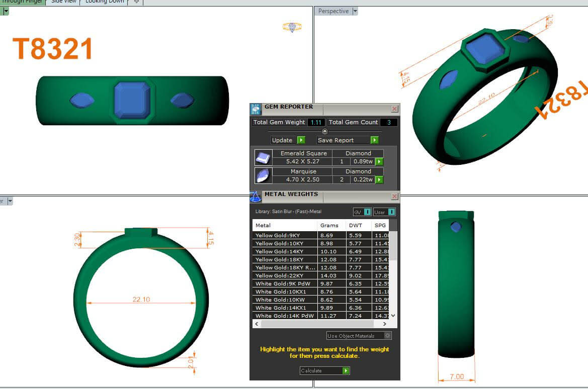
Task: Click the Metal Weights scale icon
Action: click(256, 197)
